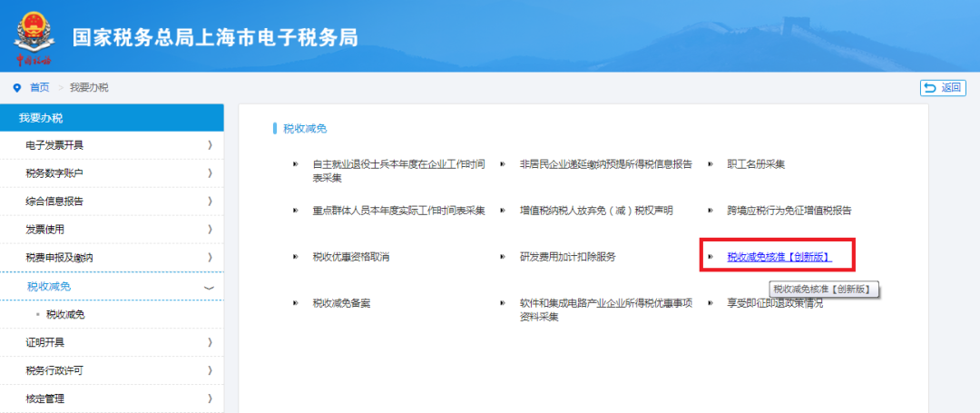Open 跨境应税行为免征增值税报告

click(x=789, y=210)
